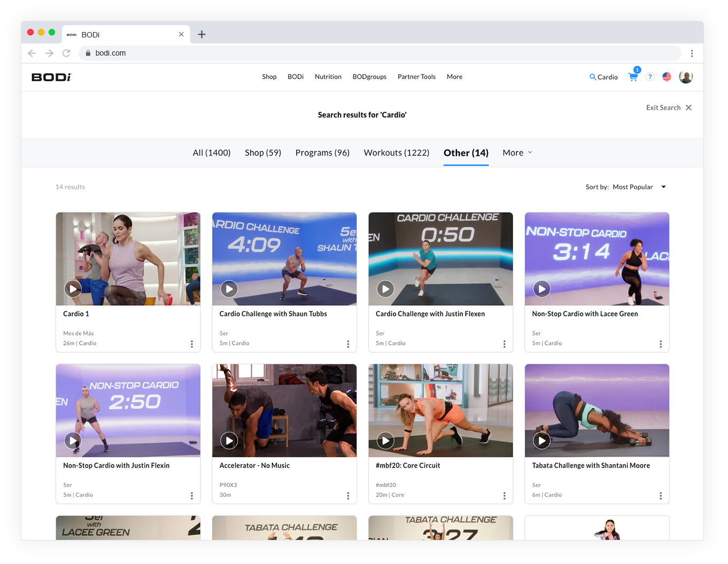This screenshot has height=564, width=728.
Task: Open the user profile avatar
Action: pyautogui.click(x=686, y=77)
